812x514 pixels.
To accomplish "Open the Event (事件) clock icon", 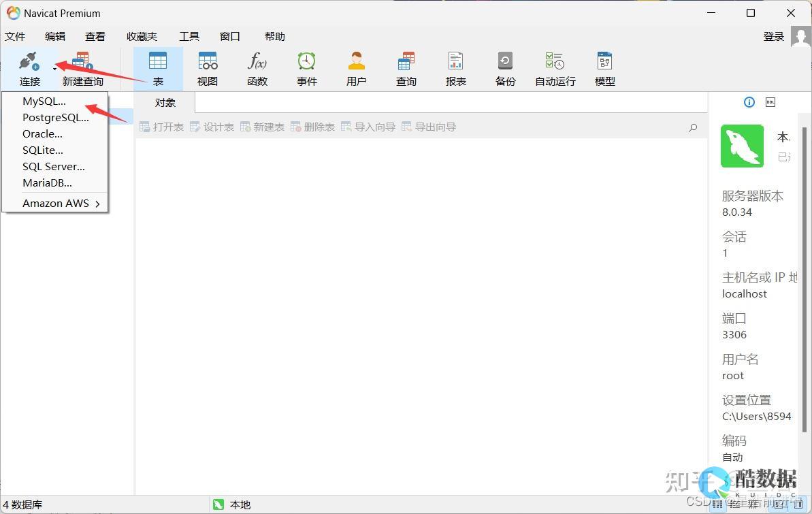I will click(x=306, y=61).
